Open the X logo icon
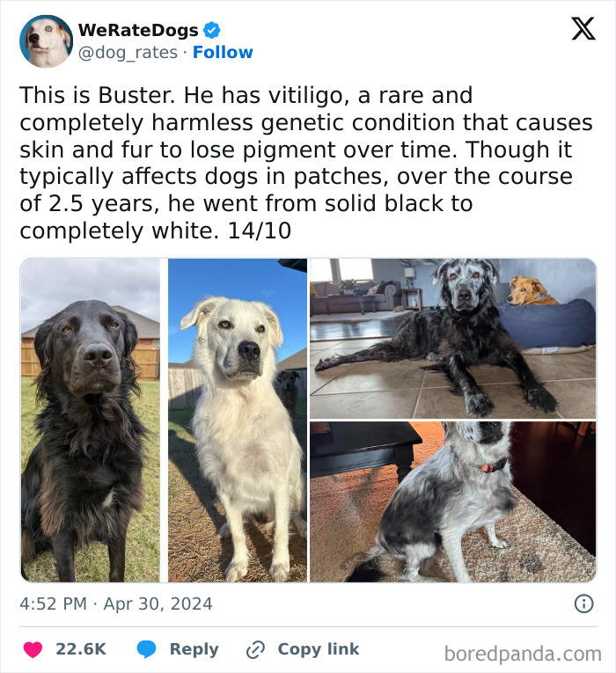616x673 pixels. 583,29
